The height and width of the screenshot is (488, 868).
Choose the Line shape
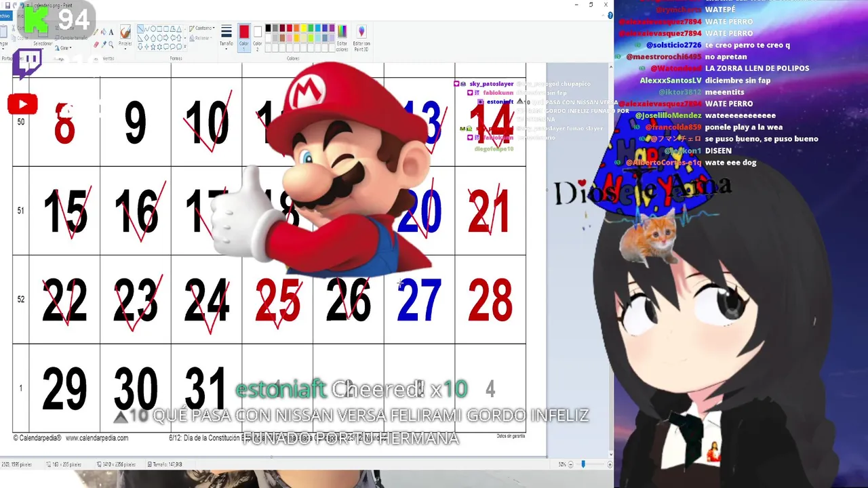(140, 28)
